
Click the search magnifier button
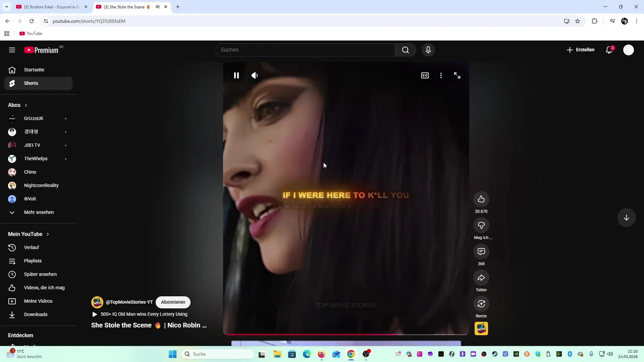click(406, 50)
